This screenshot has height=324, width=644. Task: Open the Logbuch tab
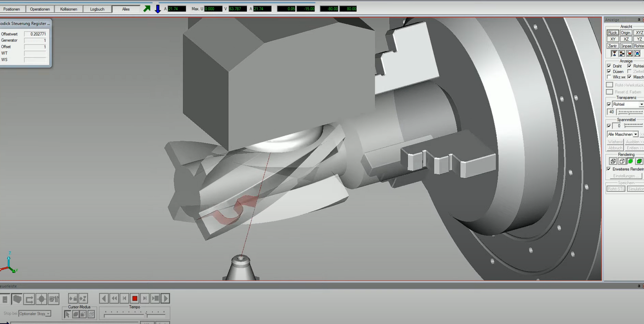[97, 9]
